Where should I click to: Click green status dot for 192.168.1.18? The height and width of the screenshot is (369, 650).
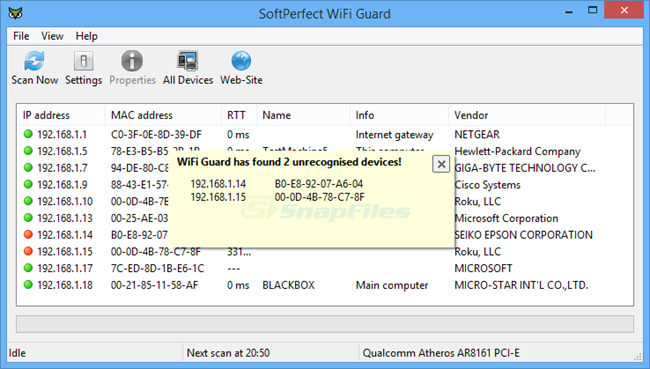point(28,285)
